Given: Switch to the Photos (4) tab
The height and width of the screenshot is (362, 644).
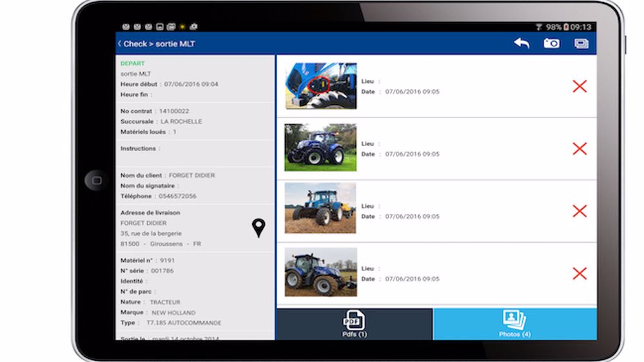Looking at the screenshot, I should 514,324.
